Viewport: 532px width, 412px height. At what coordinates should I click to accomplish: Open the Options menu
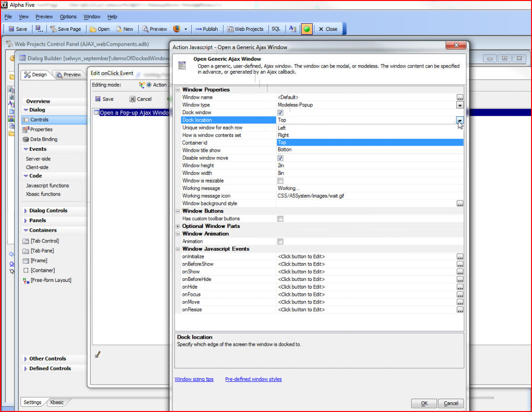click(68, 17)
